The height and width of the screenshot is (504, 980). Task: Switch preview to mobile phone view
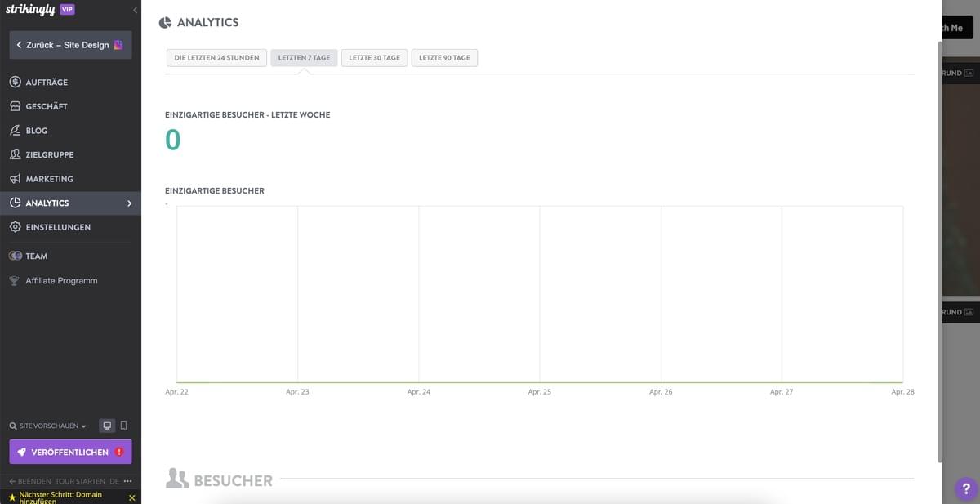coord(123,425)
